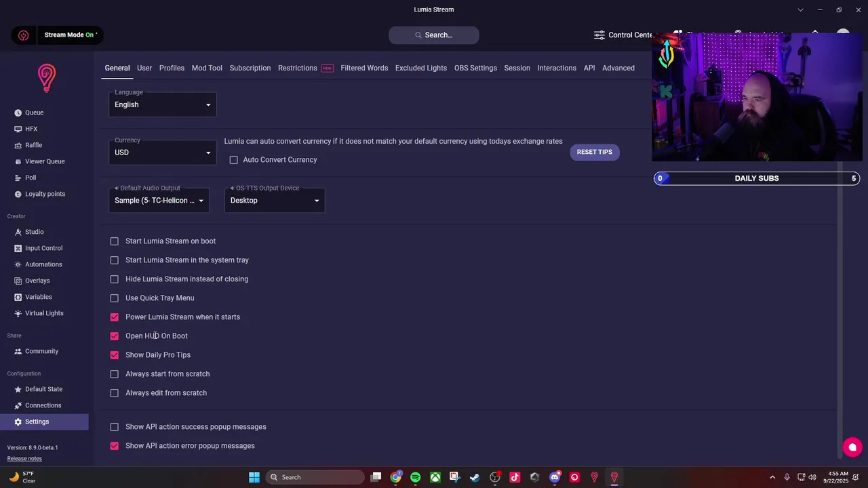Open the Windows Start menu

click(x=254, y=477)
